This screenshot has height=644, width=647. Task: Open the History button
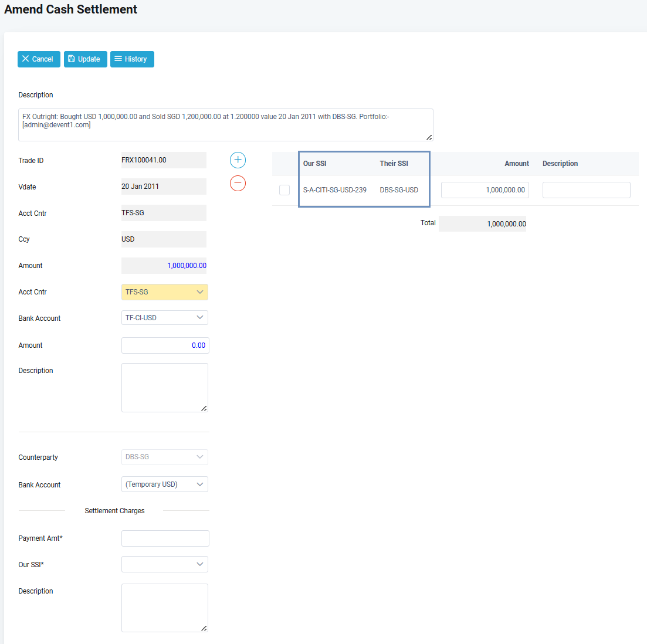(132, 59)
